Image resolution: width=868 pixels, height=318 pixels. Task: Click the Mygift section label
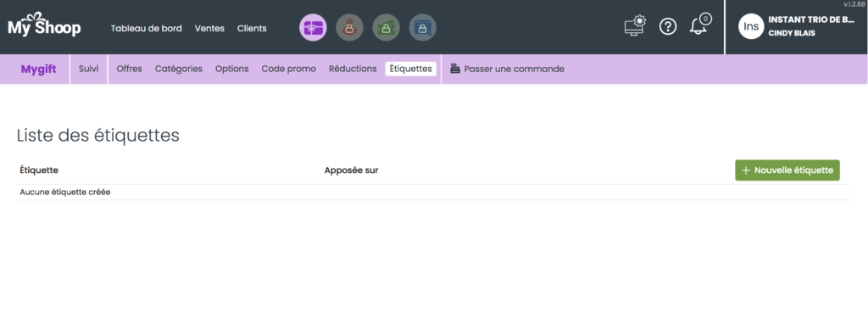click(x=39, y=70)
